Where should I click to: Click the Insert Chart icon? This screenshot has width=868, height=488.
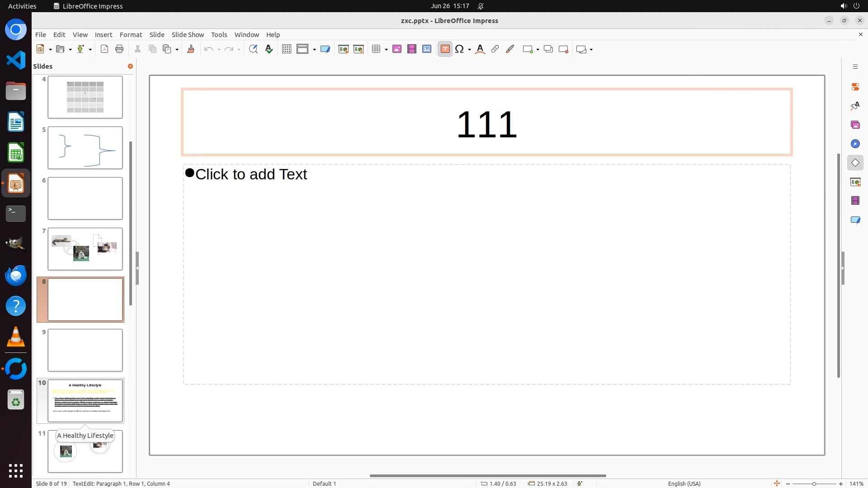pyautogui.click(x=427, y=49)
